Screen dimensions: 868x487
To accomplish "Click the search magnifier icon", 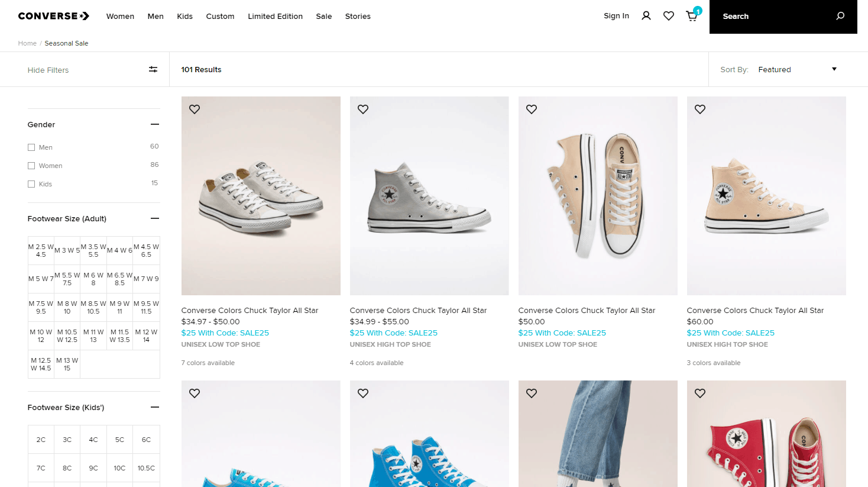I will tap(840, 16).
